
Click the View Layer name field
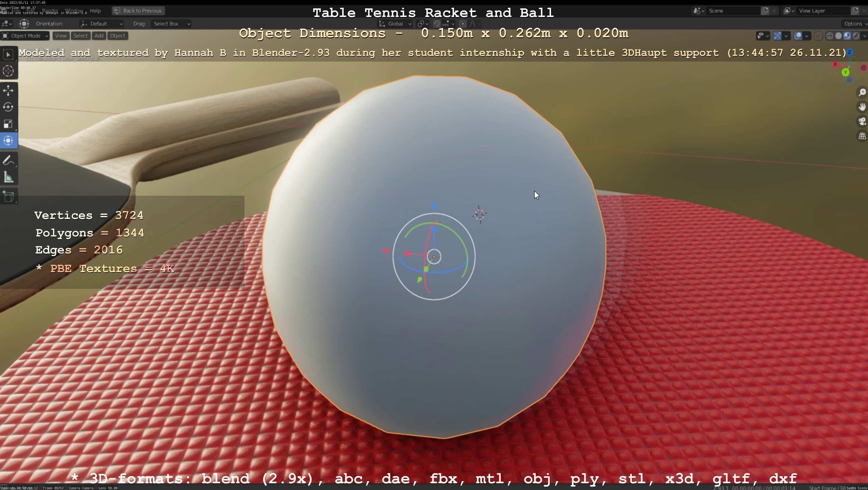[x=823, y=11]
